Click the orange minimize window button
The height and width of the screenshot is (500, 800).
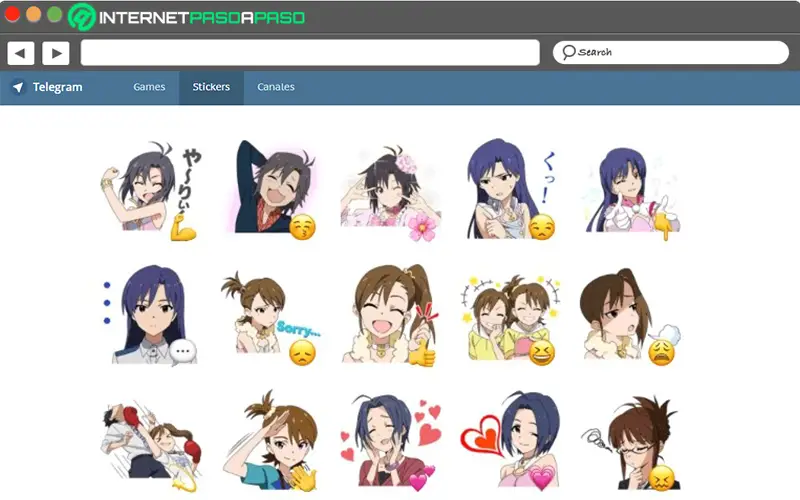tap(34, 14)
